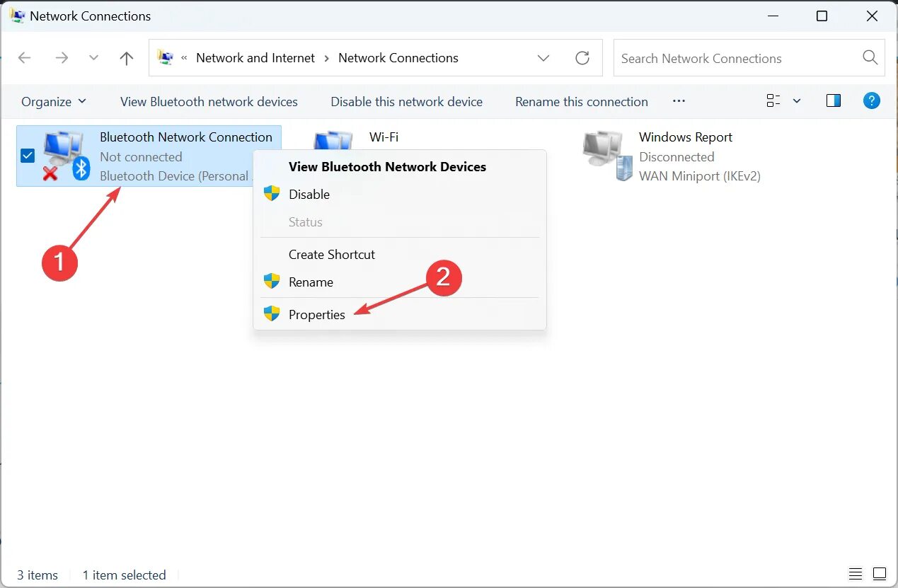Choose View Bluetooth Network Devices in context menu
The width and height of the screenshot is (898, 588).
pos(387,167)
